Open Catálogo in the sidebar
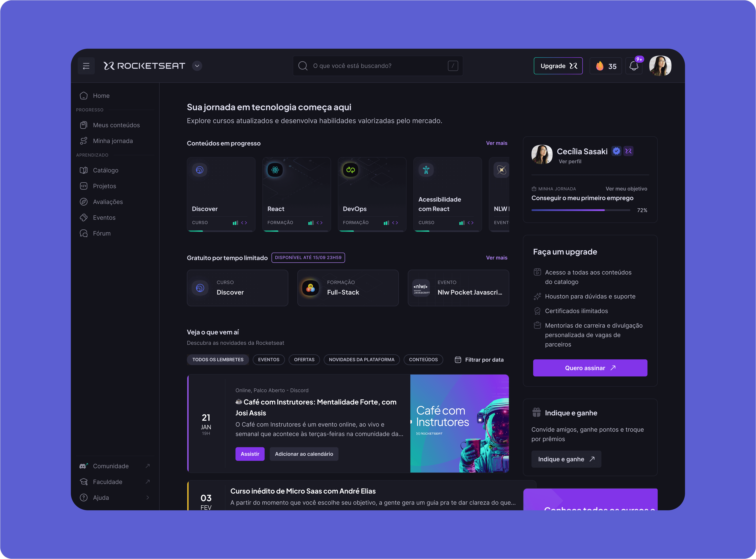The height and width of the screenshot is (559, 756). pyautogui.click(x=105, y=170)
